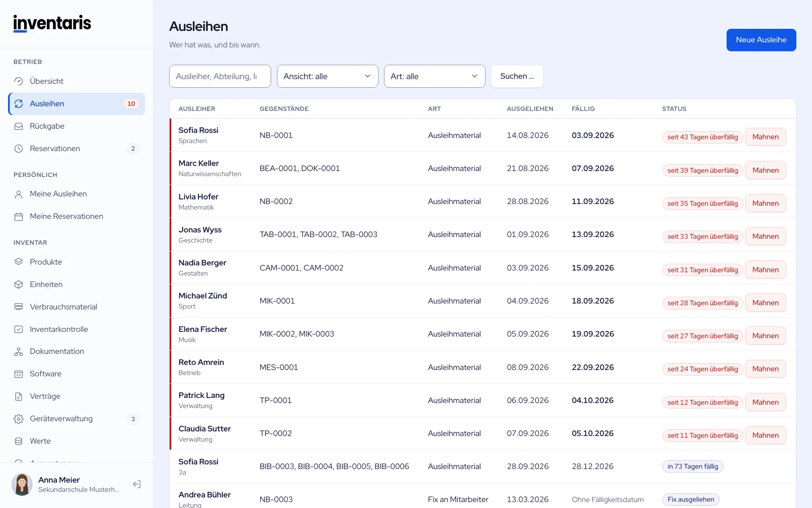Click the Rückgabe inbox icon
Screen dimensions: 812x508
click(x=19, y=126)
